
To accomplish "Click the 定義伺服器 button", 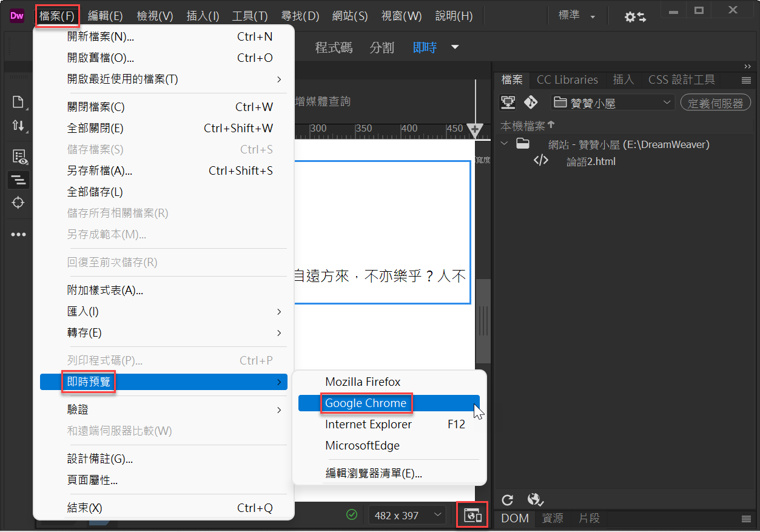I will (716, 103).
